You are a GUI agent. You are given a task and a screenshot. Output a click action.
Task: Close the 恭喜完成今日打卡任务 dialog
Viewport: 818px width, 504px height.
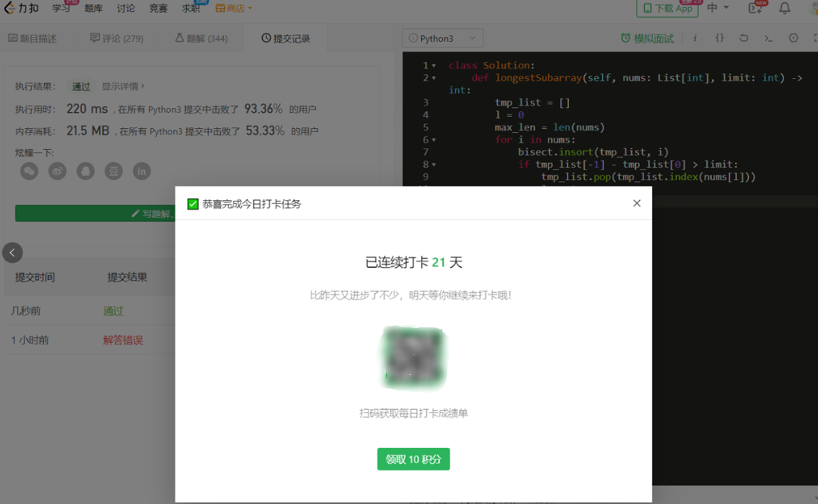point(636,203)
